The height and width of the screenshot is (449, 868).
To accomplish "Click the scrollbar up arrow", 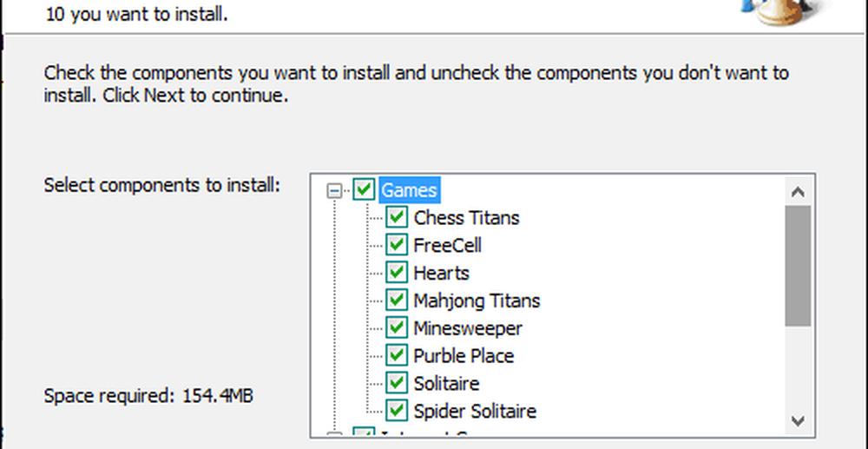I will tap(799, 191).
